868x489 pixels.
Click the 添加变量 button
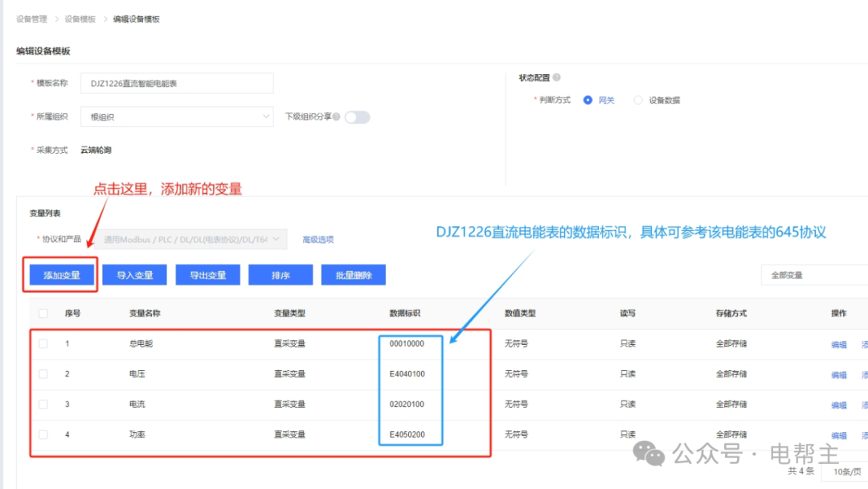pyautogui.click(x=64, y=274)
